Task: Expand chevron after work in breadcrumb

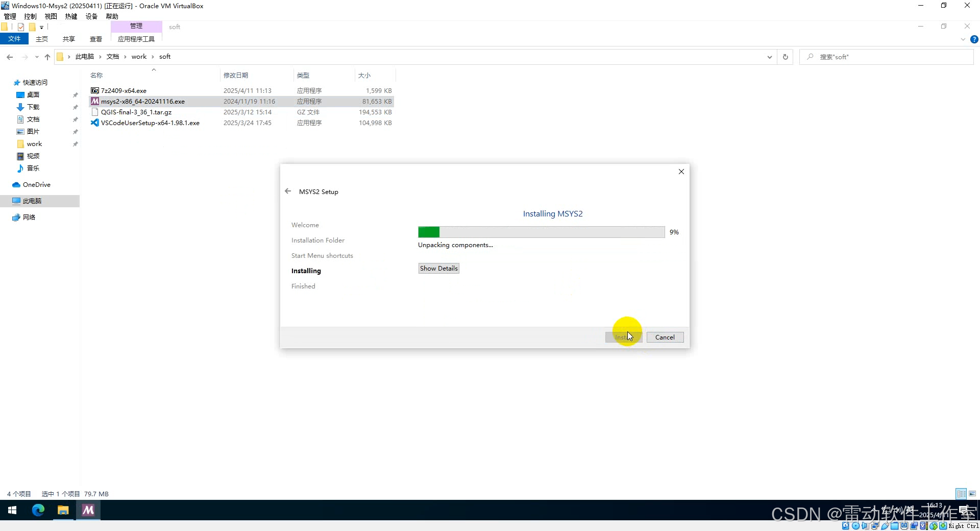Action: 153,57
